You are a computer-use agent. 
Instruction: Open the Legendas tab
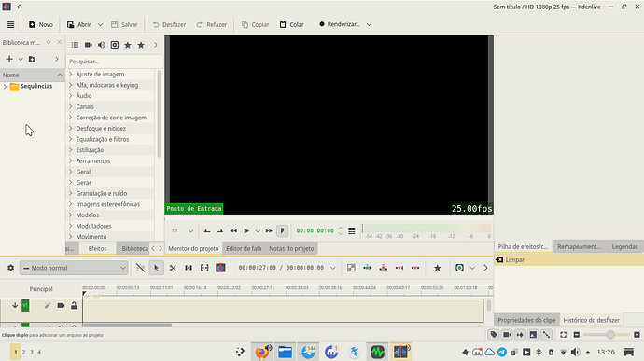(x=624, y=246)
